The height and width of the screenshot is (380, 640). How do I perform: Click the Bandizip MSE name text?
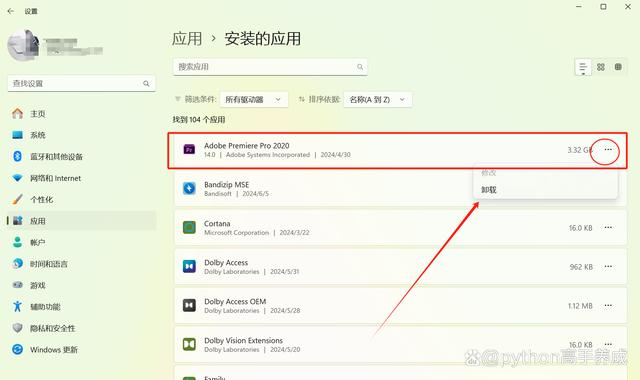point(227,185)
